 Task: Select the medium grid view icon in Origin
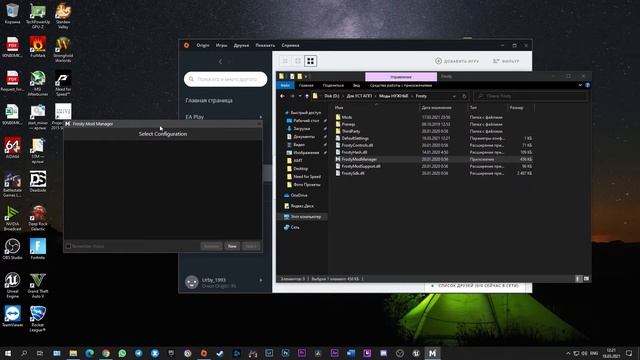[298, 61]
